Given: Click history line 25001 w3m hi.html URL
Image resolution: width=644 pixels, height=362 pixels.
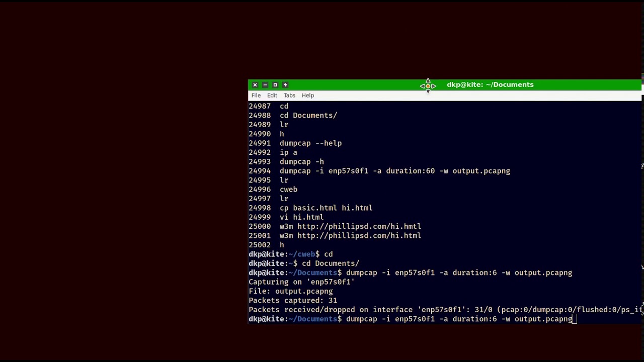Looking at the screenshot, I should point(335,236).
